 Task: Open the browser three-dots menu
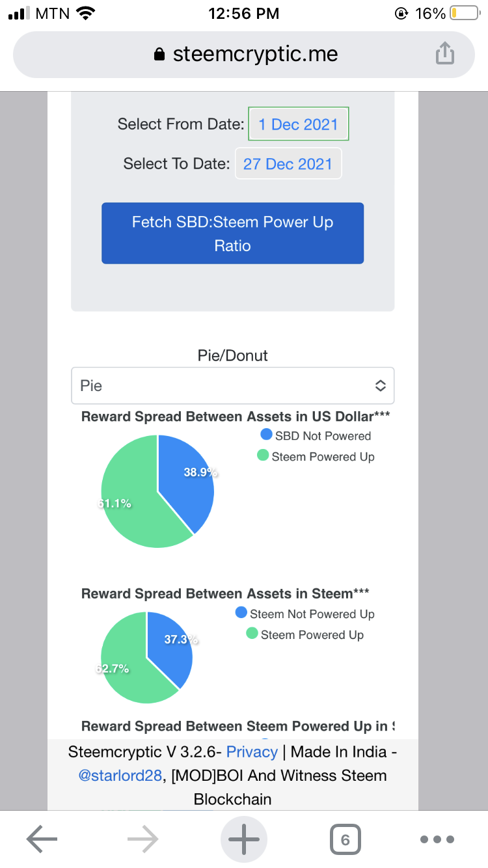point(437,839)
